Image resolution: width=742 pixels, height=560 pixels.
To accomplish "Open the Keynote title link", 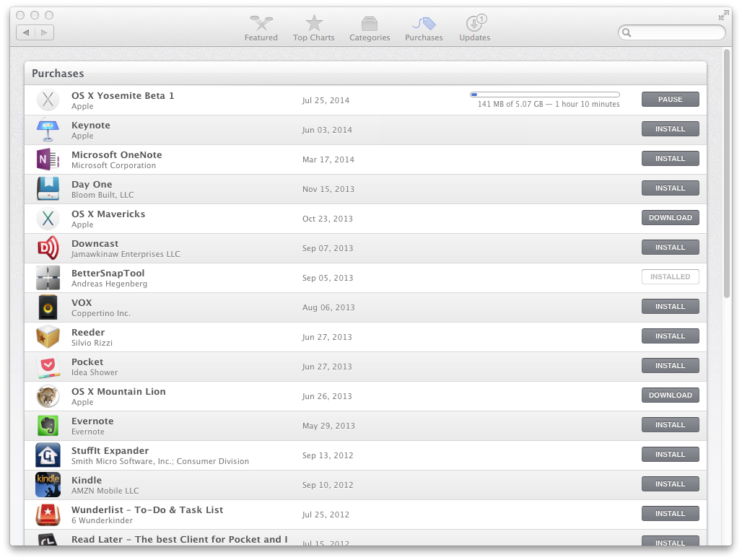I will click(x=91, y=126).
